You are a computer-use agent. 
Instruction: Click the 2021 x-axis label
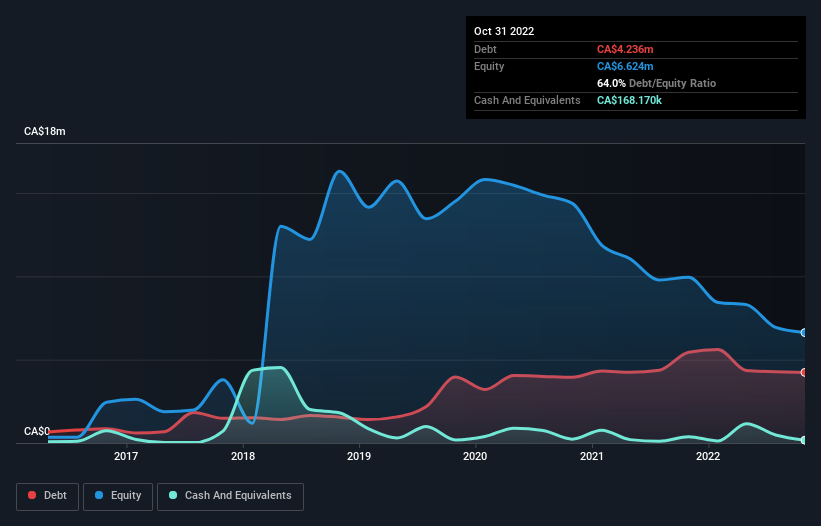click(x=592, y=456)
